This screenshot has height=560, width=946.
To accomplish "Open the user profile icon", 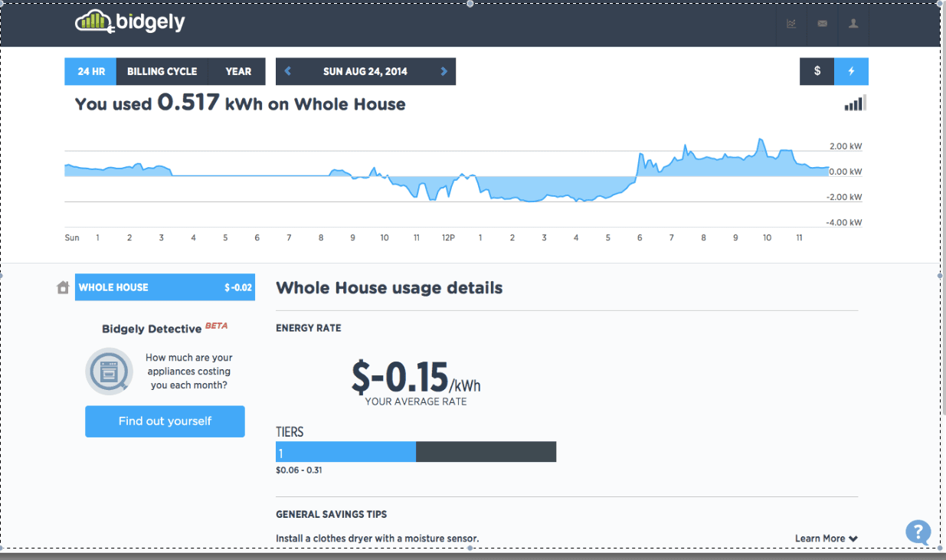I will click(853, 24).
